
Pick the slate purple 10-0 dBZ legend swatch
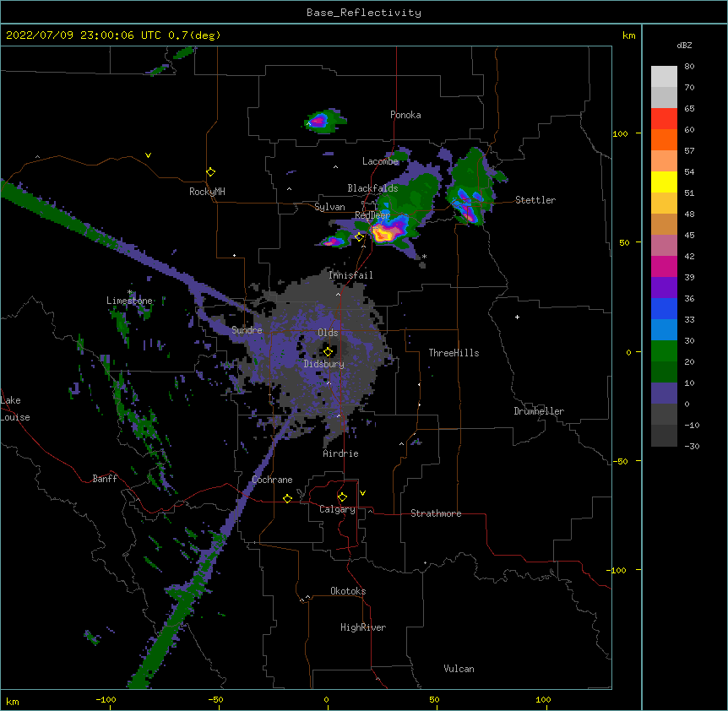pos(664,393)
